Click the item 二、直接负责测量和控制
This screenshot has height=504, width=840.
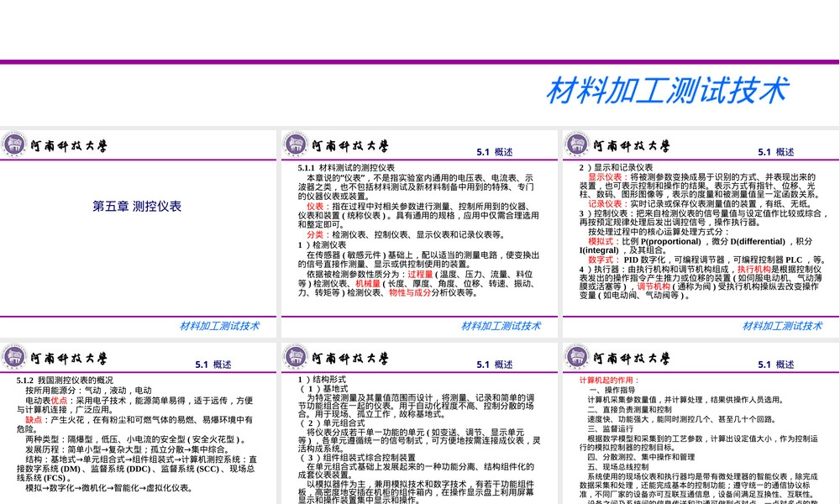(x=629, y=409)
